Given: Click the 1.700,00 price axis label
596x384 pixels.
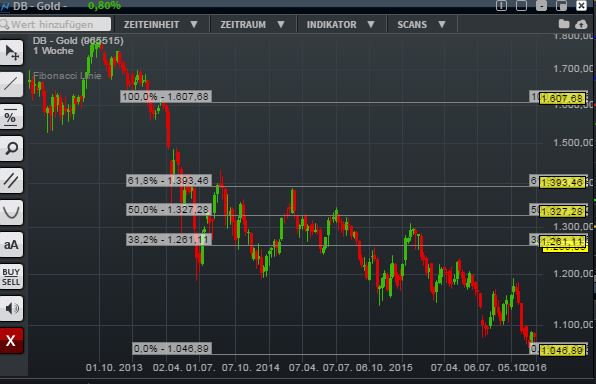Looking at the screenshot, I should pyautogui.click(x=573, y=69).
